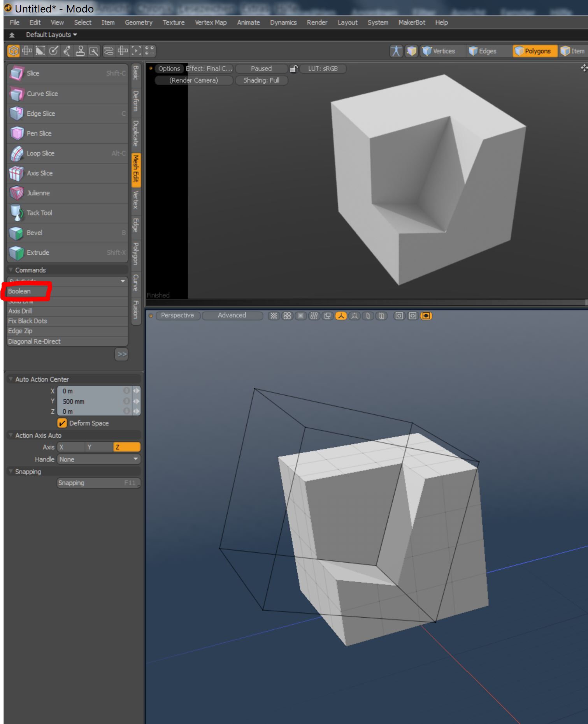This screenshot has height=724, width=588.
Task: Run the Fix Black Dots command
Action: coord(68,321)
